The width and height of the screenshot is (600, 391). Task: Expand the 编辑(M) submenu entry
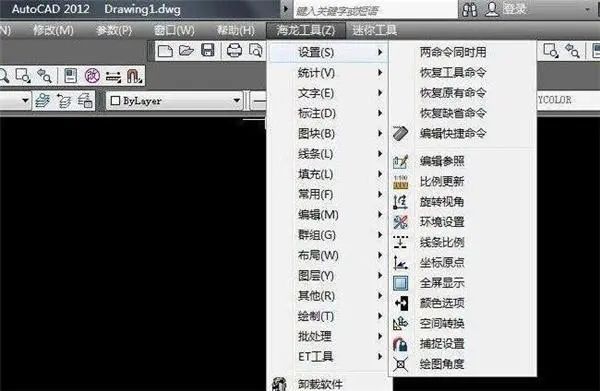328,214
